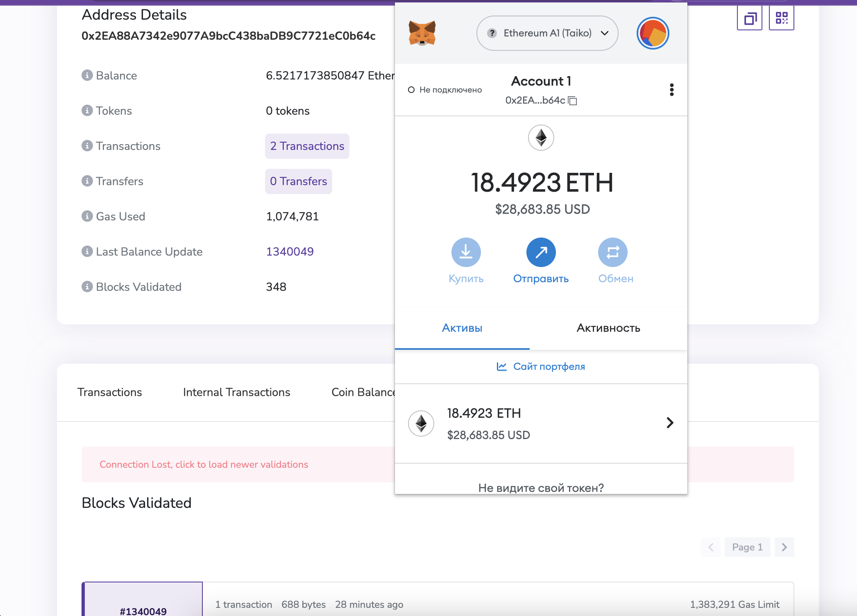Click the MetaMask fox logo
This screenshot has height=616, width=857.
pos(422,33)
